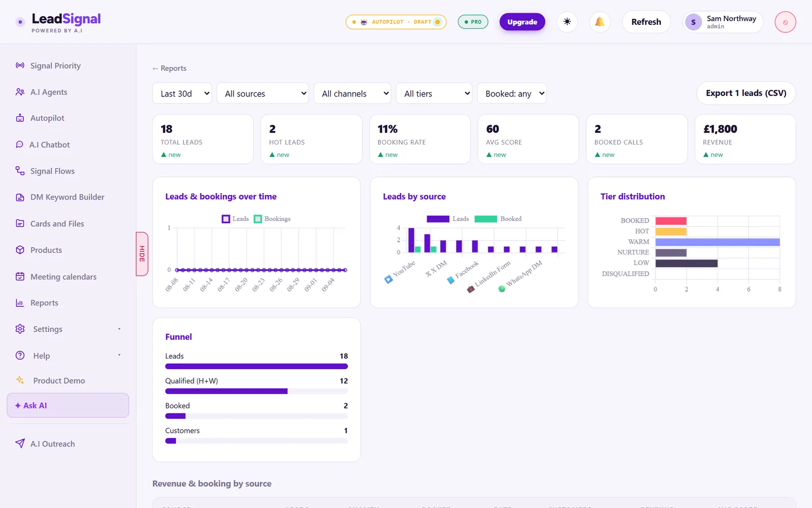Toggle Booked legend in Leads by source
The width and height of the screenshot is (812, 508).
click(x=498, y=219)
